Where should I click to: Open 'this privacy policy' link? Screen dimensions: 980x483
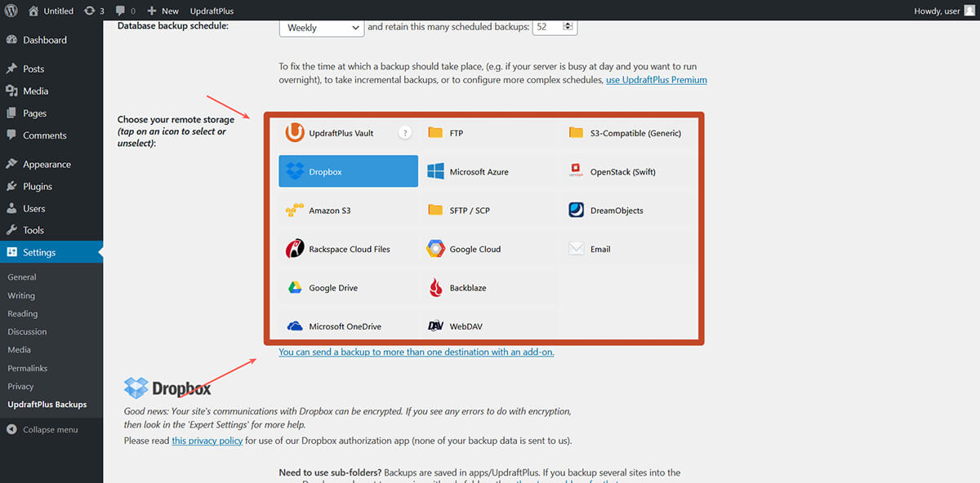[207, 441]
